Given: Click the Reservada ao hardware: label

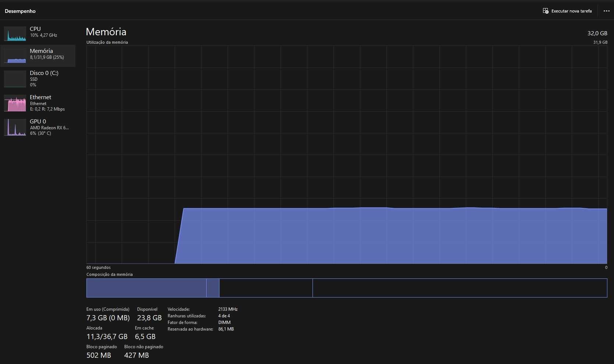Looking at the screenshot, I should [x=190, y=329].
